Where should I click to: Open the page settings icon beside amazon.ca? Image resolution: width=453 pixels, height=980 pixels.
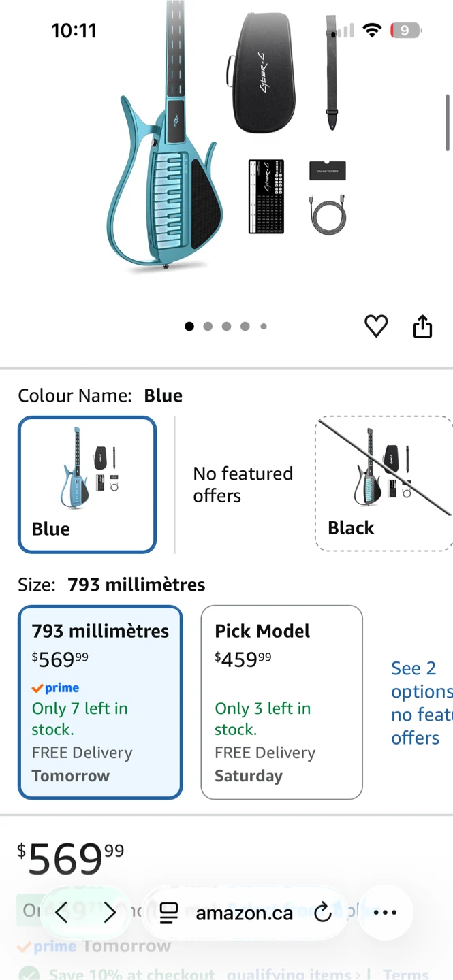[168, 913]
